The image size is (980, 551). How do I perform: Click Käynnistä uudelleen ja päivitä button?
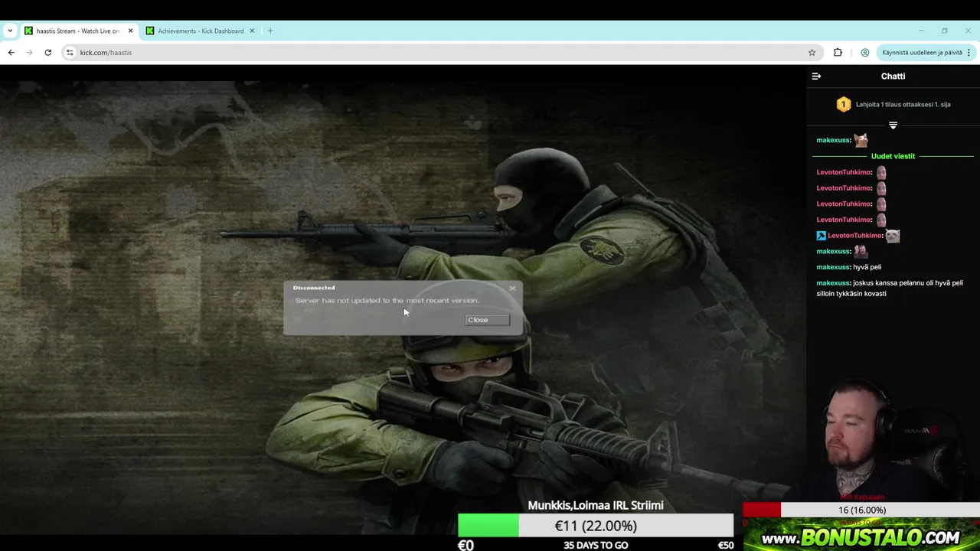(x=922, y=52)
